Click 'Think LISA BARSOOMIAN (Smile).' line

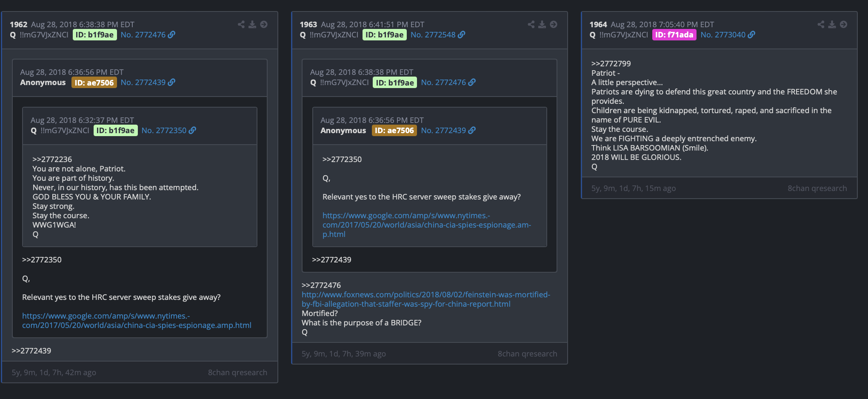pyautogui.click(x=650, y=148)
